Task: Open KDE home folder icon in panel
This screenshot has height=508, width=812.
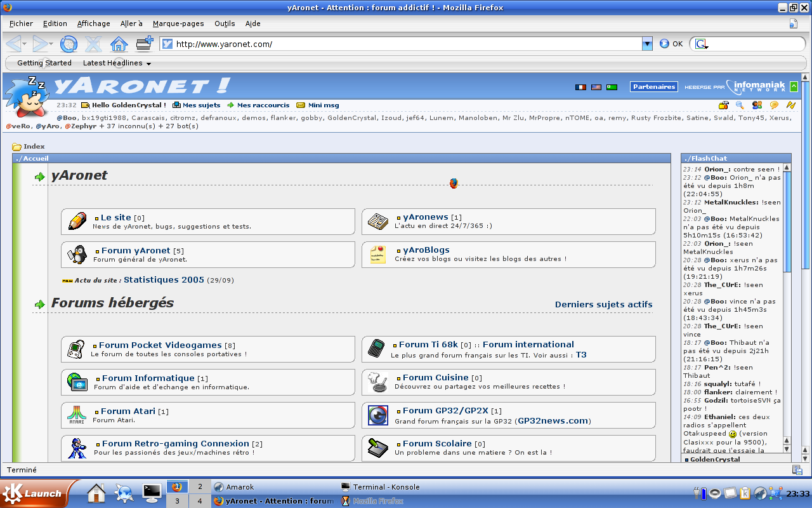Action: point(96,493)
